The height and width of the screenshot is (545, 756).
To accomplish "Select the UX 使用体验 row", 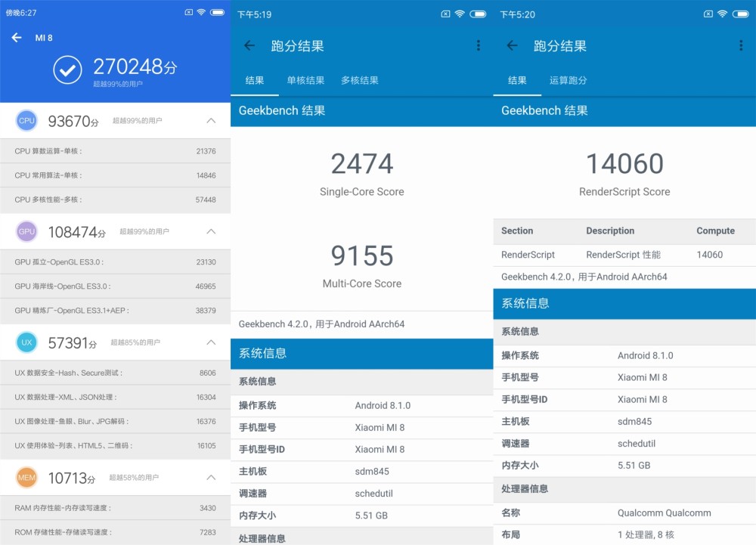I will [x=115, y=446].
